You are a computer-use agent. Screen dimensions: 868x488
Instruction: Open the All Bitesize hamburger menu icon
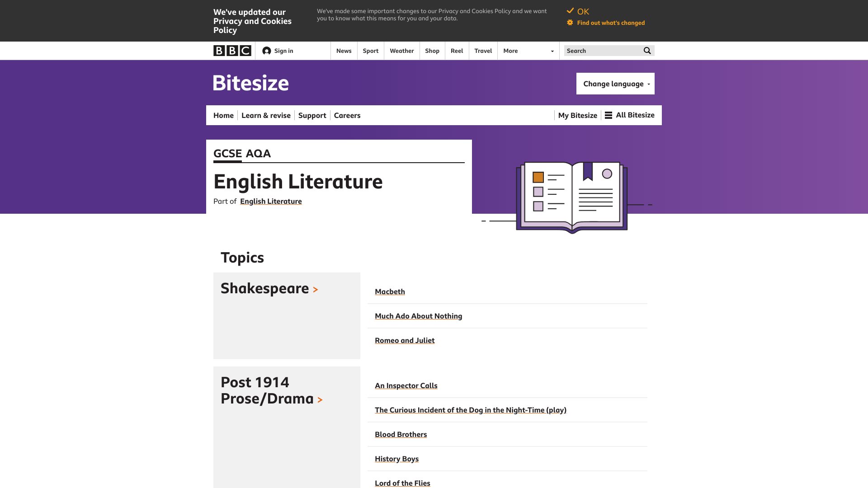pyautogui.click(x=609, y=115)
